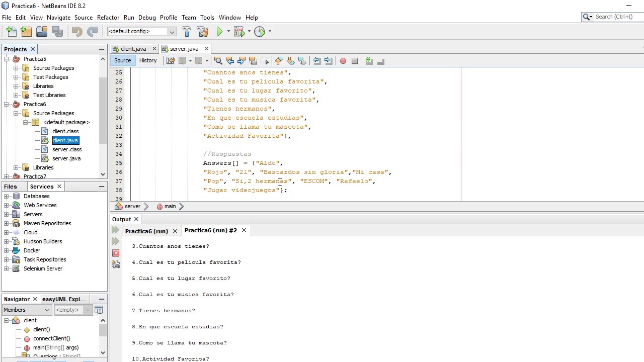Image resolution: width=644 pixels, height=362 pixels.
Task: Open the Debug Project dropdown arrow
Action: 249,31
